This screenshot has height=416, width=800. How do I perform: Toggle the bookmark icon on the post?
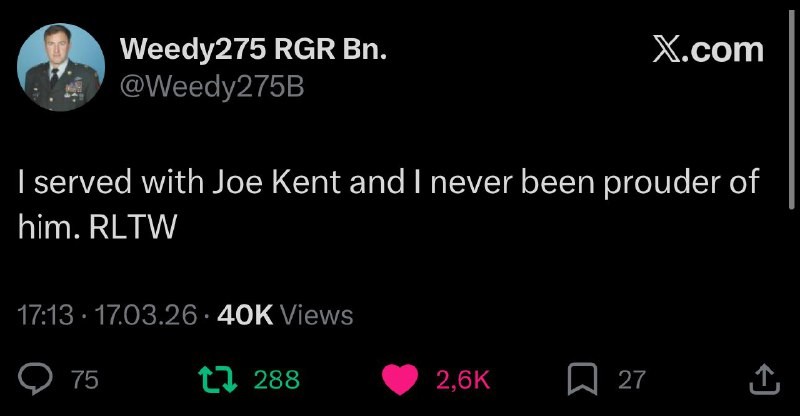coord(582,379)
